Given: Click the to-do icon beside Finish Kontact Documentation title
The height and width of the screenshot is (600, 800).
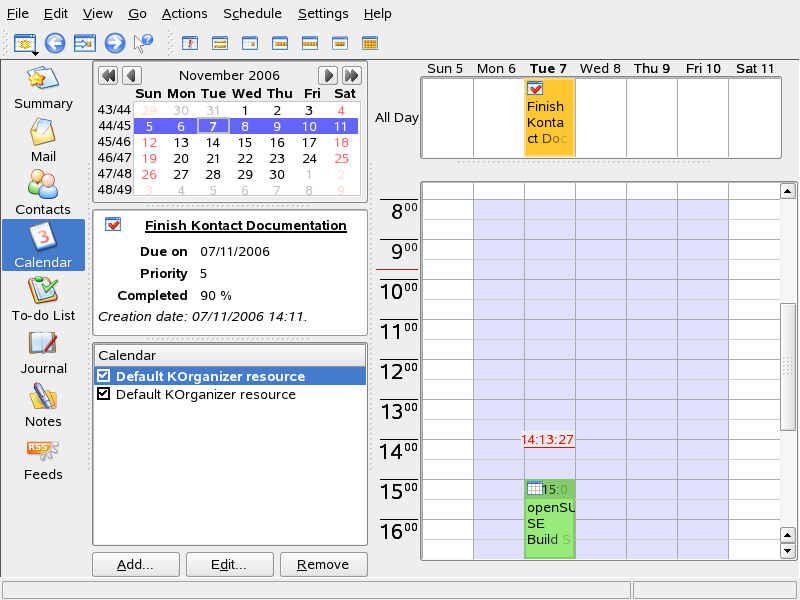Looking at the screenshot, I should point(113,224).
